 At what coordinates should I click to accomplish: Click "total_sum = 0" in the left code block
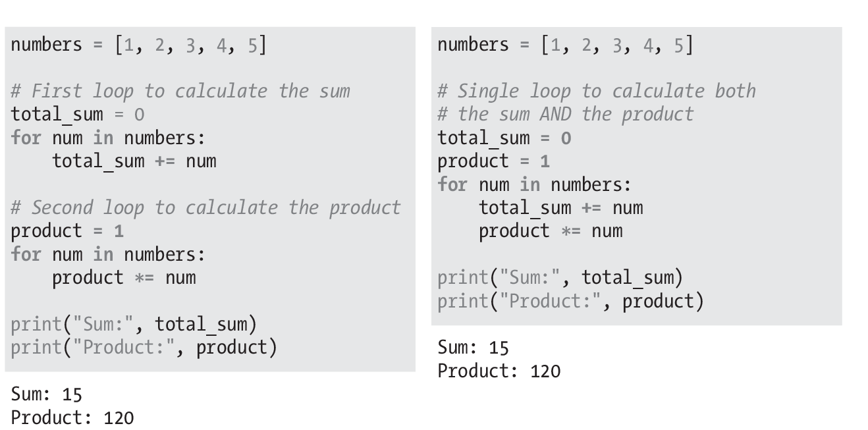click(78, 115)
